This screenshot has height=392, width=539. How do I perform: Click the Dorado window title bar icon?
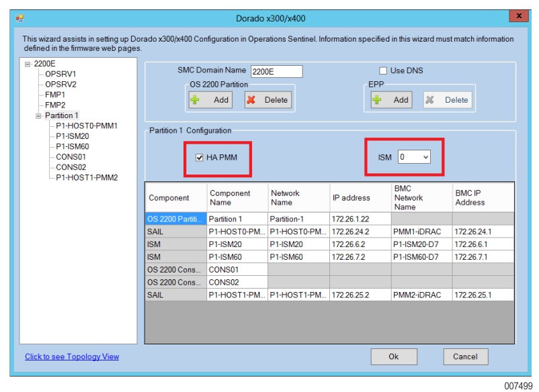coord(19,18)
